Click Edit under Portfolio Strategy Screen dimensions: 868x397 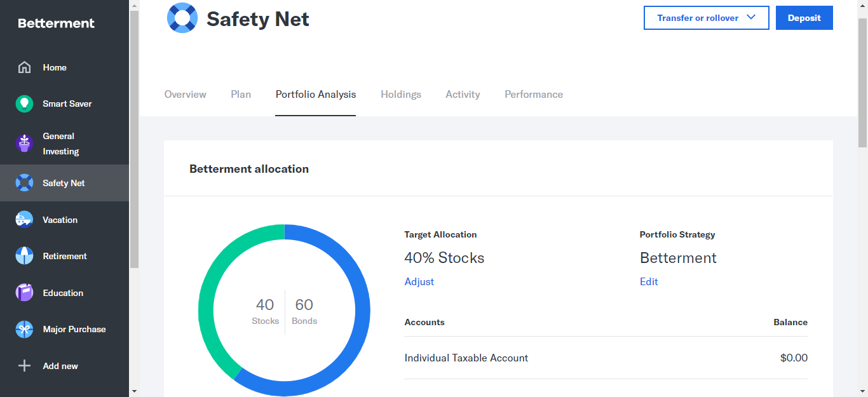[648, 281]
